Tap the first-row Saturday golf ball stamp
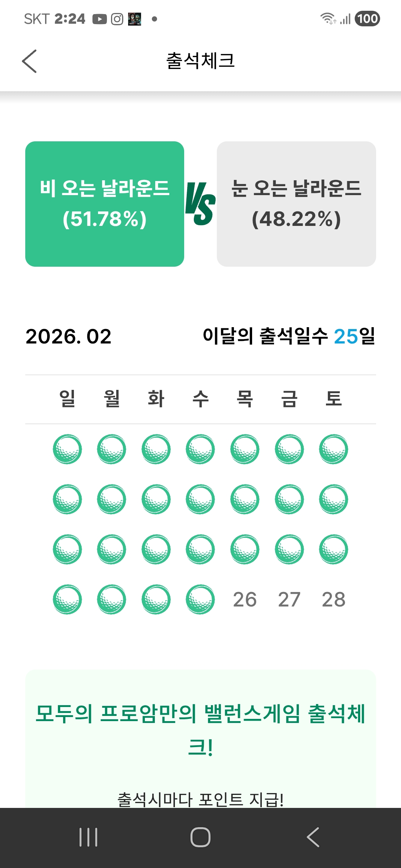Screen dimensions: 401x868 333,449
